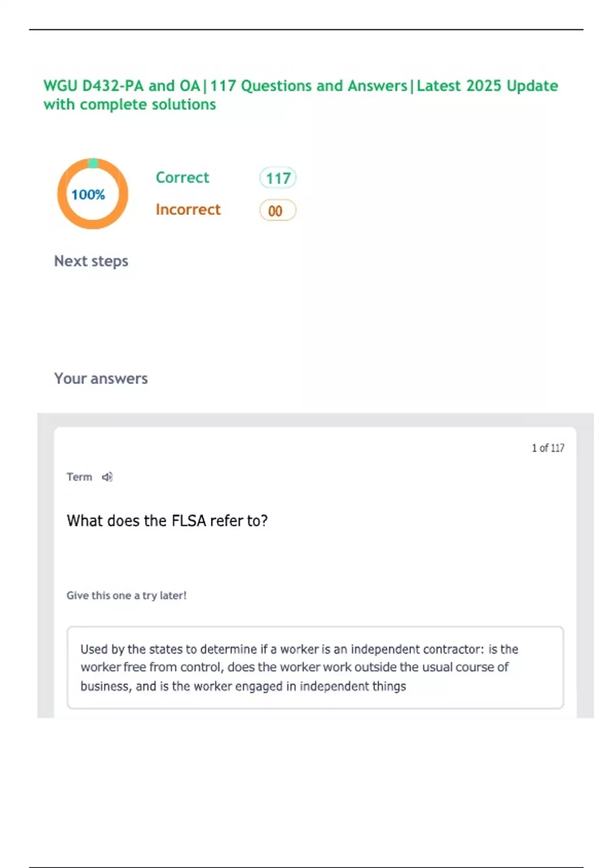Click the speaker audio icon beside Term
Image resolution: width=613 pixels, height=868 pixels.
click(x=107, y=477)
